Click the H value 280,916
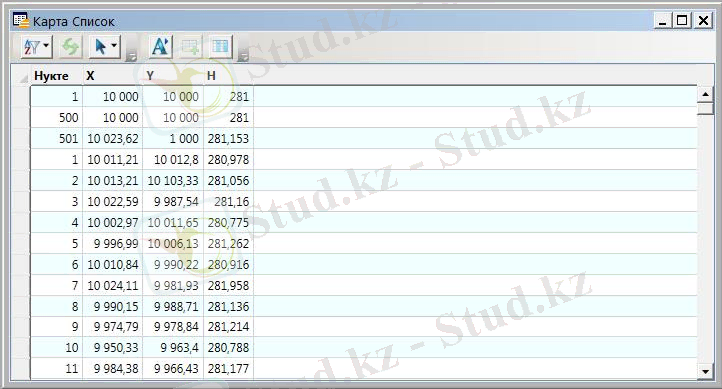The width and height of the screenshot is (722, 389). [228, 265]
